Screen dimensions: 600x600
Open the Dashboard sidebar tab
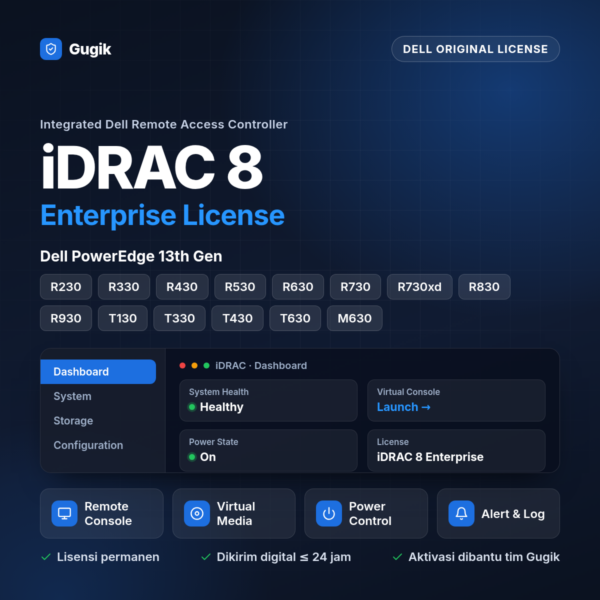(x=98, y=372)
